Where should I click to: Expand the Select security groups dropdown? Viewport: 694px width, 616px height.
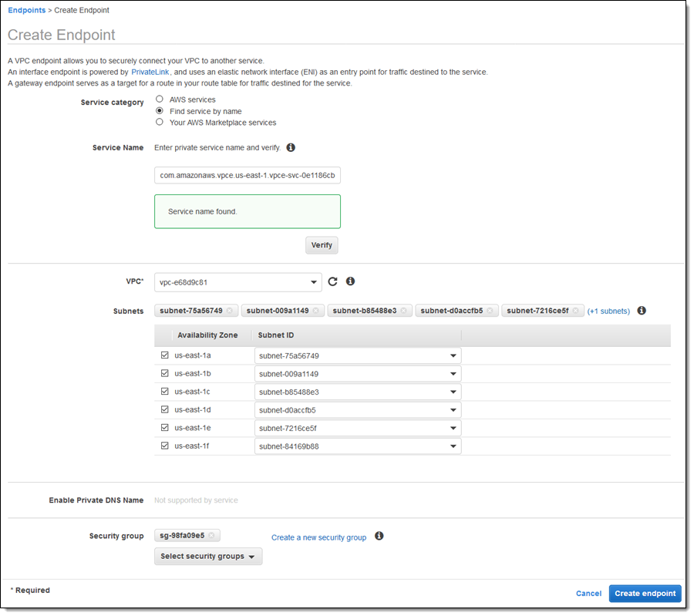[208, 557]
